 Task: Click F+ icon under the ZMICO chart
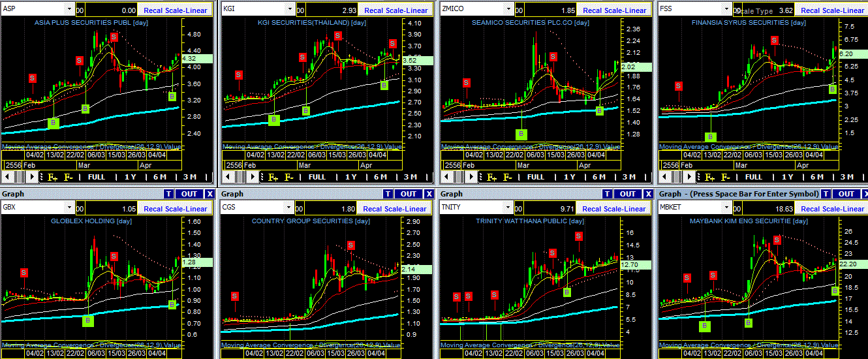491,177
